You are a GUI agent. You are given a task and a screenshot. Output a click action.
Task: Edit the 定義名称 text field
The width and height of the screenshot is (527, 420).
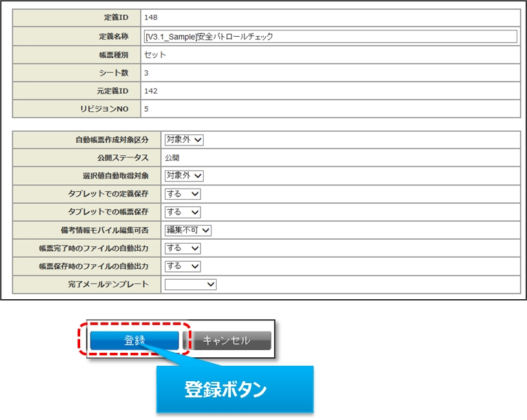point(330,36)
